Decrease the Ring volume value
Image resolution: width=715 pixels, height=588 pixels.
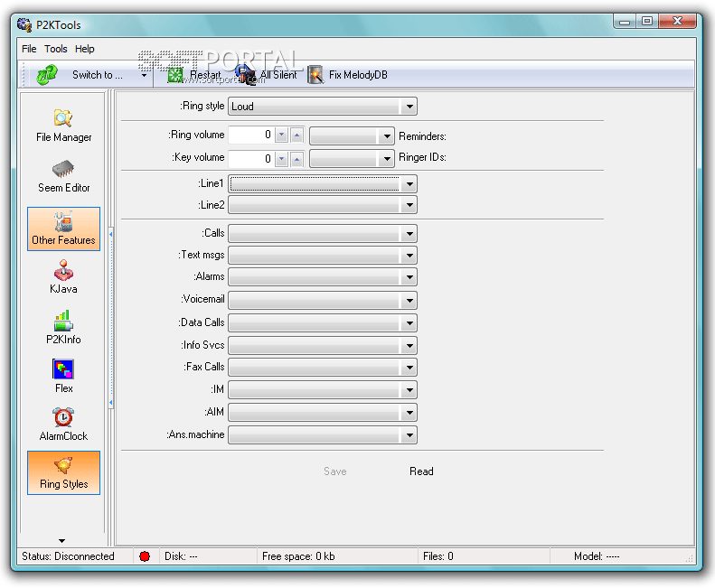tap(281, 135)
